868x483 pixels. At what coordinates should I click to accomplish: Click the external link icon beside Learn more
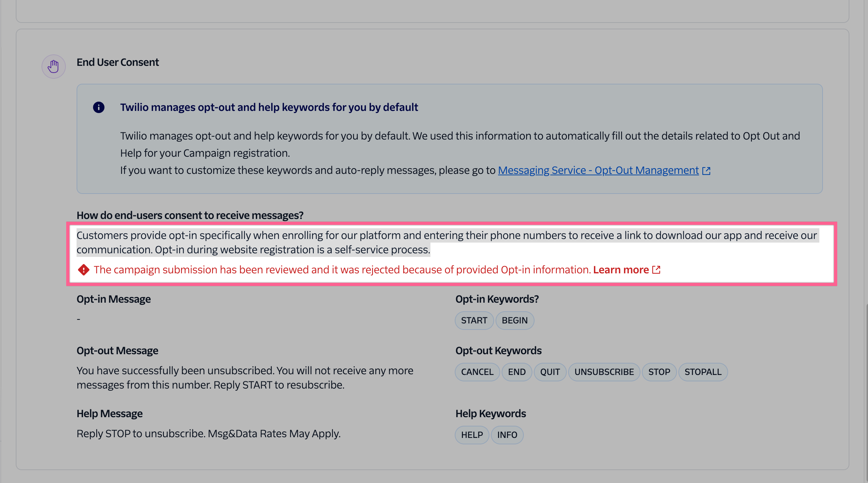coord(656,270)
